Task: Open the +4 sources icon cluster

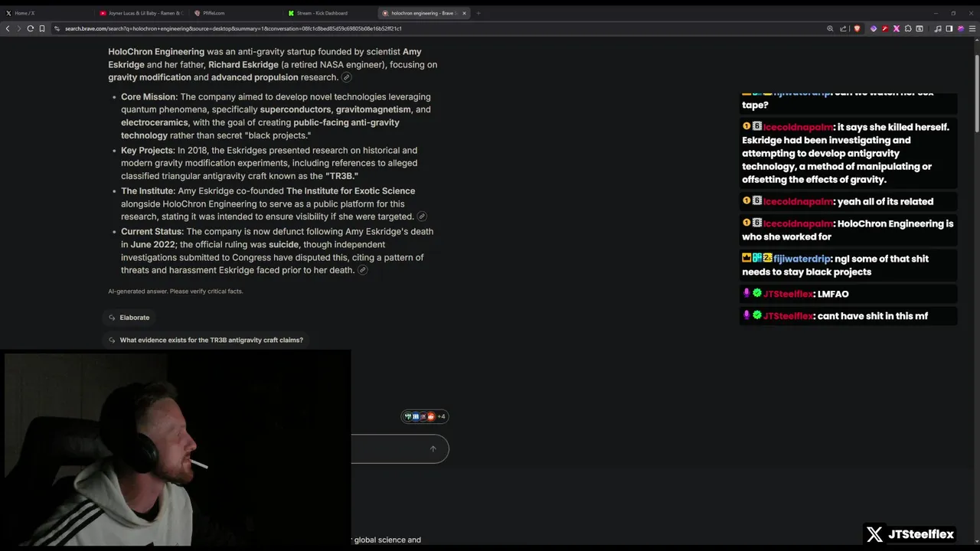Action: pos(425,416)
